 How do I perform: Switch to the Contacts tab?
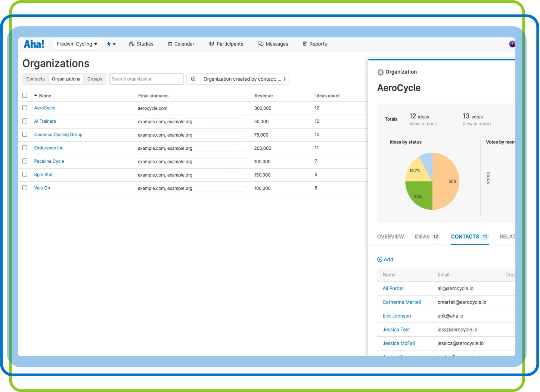(x=35, y=79)
